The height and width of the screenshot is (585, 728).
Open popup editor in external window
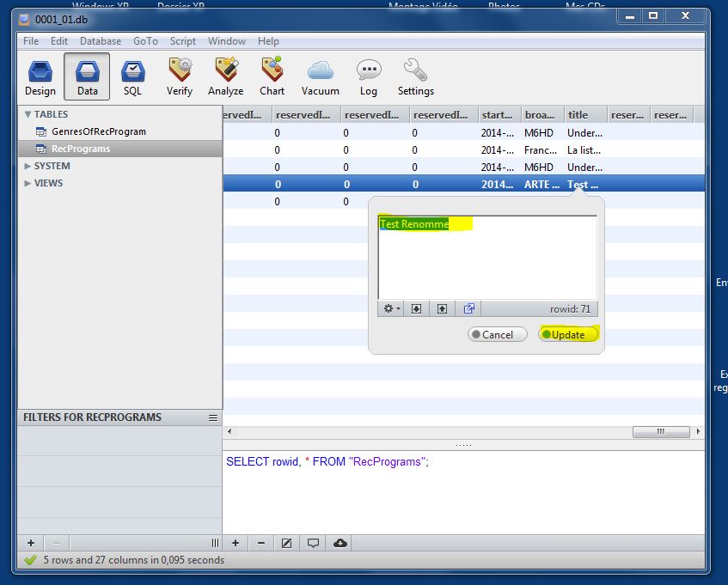pyautogui.click(x=469, y=308)
